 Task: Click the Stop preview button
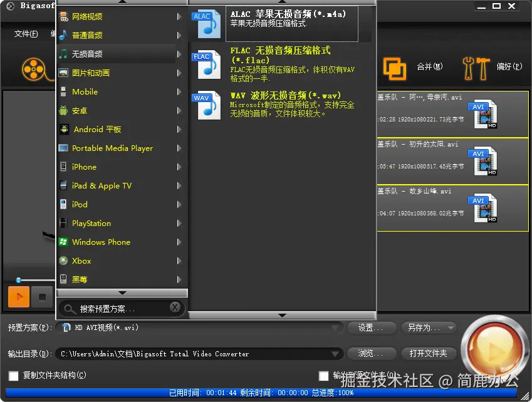pos(42,297)
